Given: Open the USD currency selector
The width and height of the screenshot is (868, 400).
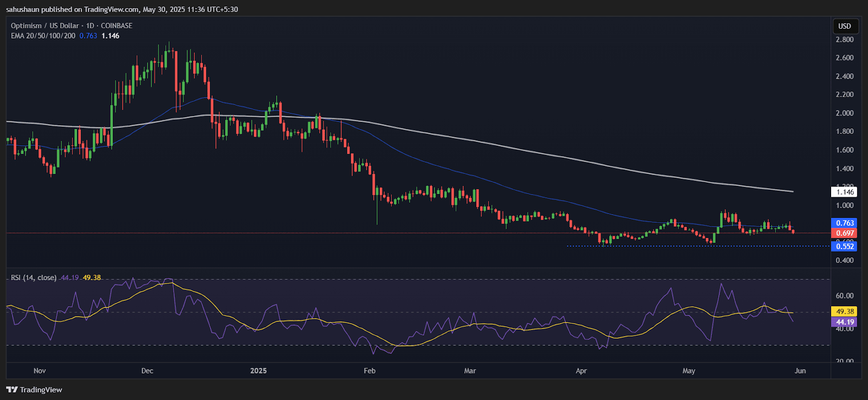Looking at the screenshot, I should (x=845, y=26).
